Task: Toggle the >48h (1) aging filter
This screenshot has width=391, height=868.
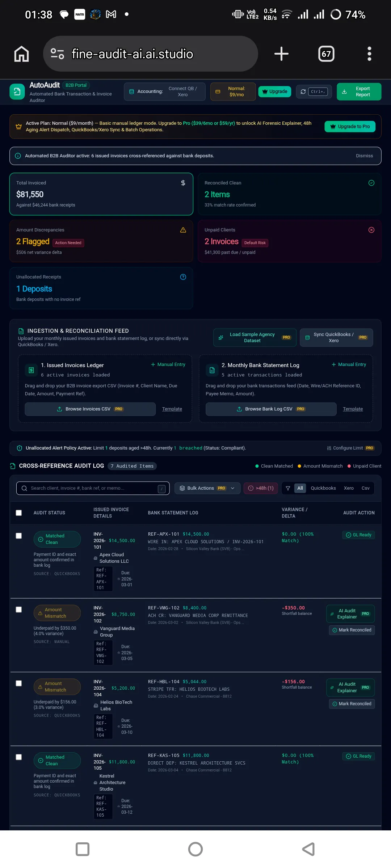Action: [x=261, y=488]
